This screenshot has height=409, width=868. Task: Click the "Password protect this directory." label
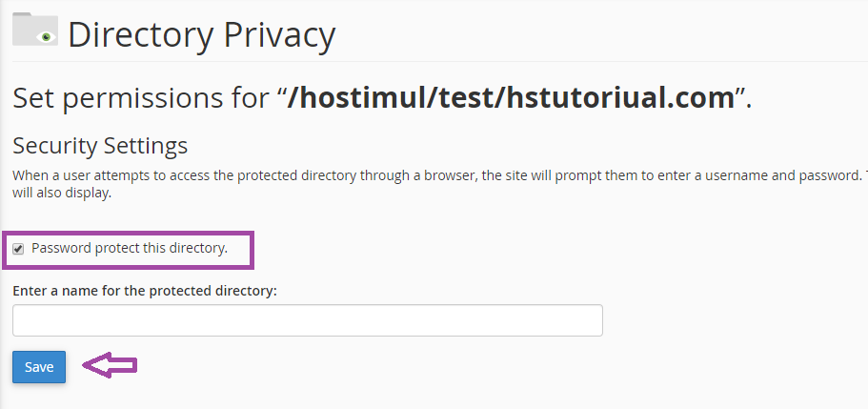(x=130, y=248)
